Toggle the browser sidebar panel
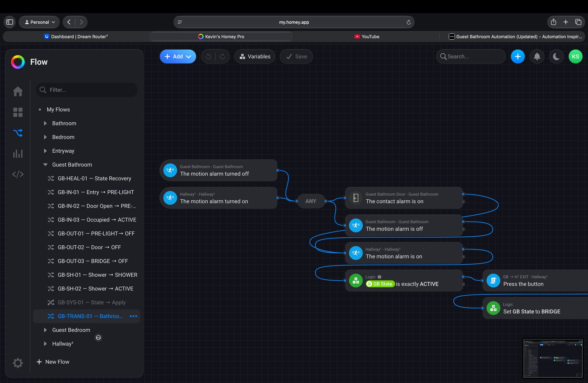Viewport: 588px width, 383px height. 10,22
